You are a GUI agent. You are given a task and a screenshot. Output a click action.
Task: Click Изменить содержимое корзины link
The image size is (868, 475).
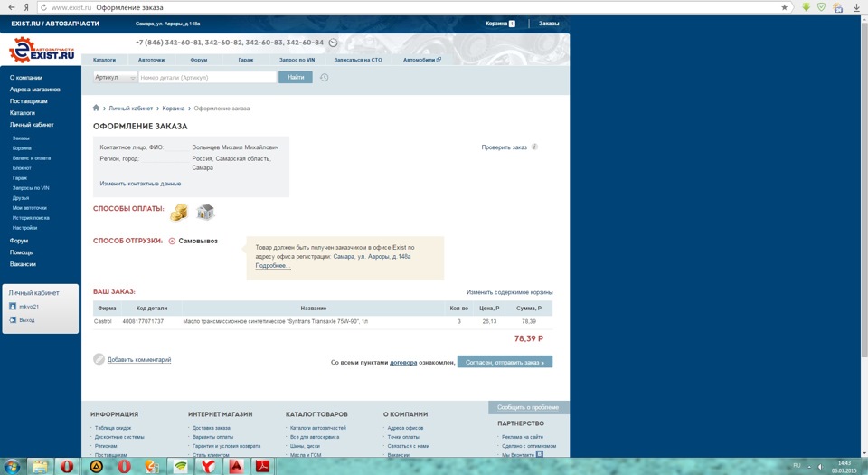[509, 292]
